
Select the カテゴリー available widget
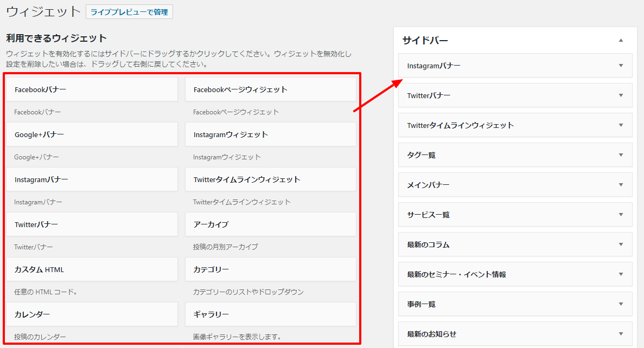pyautogui.click(x=271, y=269)
